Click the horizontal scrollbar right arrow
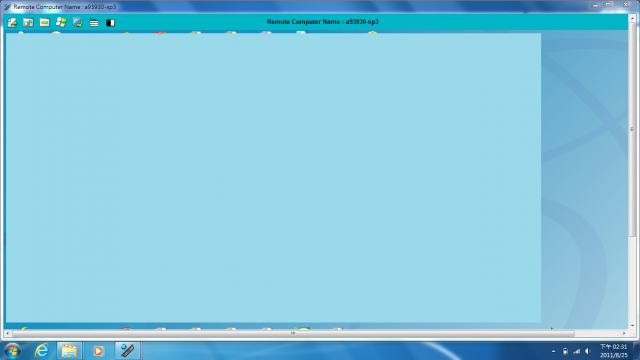This screenshot has height=360, width=640. pos(624,333)
